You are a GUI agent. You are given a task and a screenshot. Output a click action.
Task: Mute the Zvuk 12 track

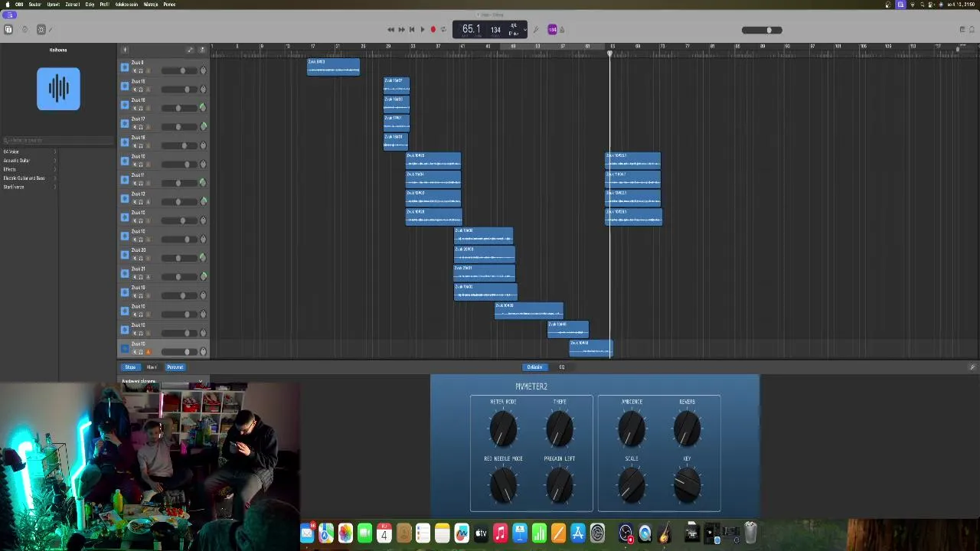coord(134,202)
